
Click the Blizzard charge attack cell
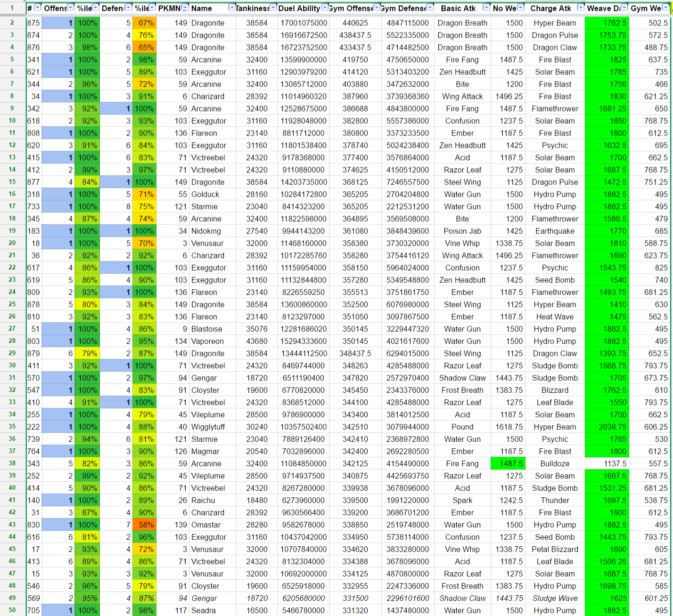coord(555,390)
